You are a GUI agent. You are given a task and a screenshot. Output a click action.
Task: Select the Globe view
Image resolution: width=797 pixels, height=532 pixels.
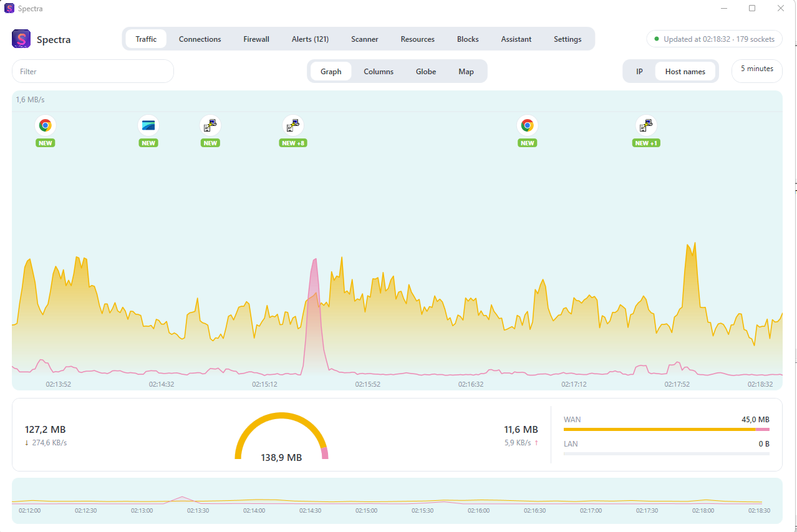(426, 72)
